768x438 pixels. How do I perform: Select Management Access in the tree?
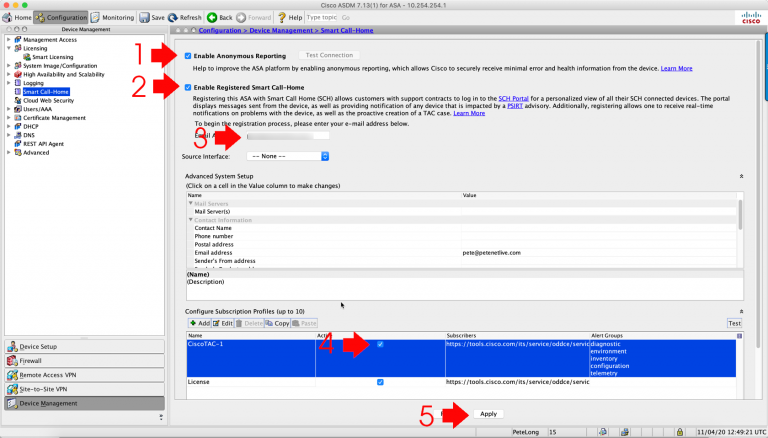click(50, 40)
